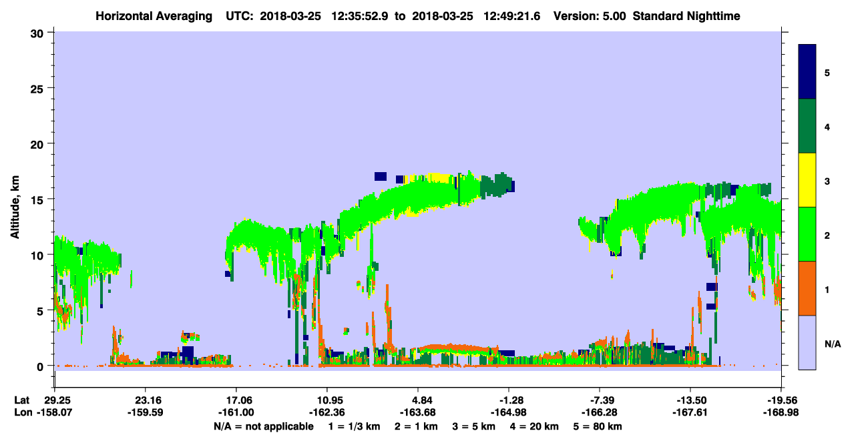Screen dimensions: 868x445
Task: Click the longitude value -166.28
Action: coord(600,412)
